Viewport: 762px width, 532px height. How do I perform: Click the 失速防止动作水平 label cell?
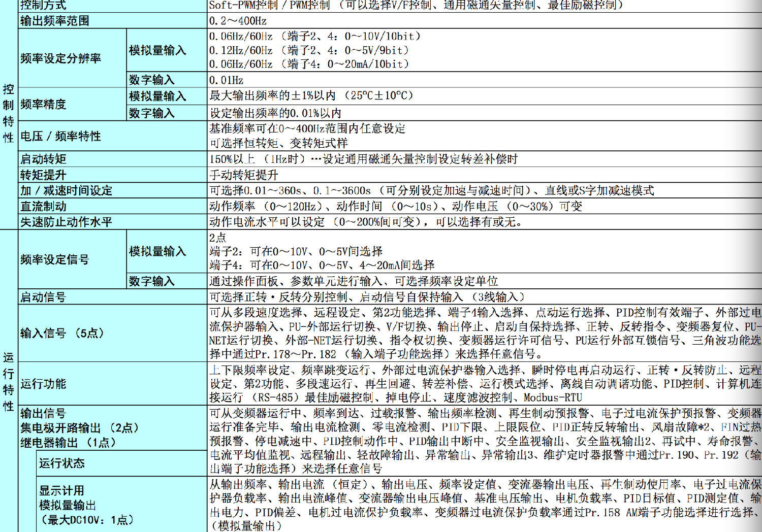click(x=112, y=222)
